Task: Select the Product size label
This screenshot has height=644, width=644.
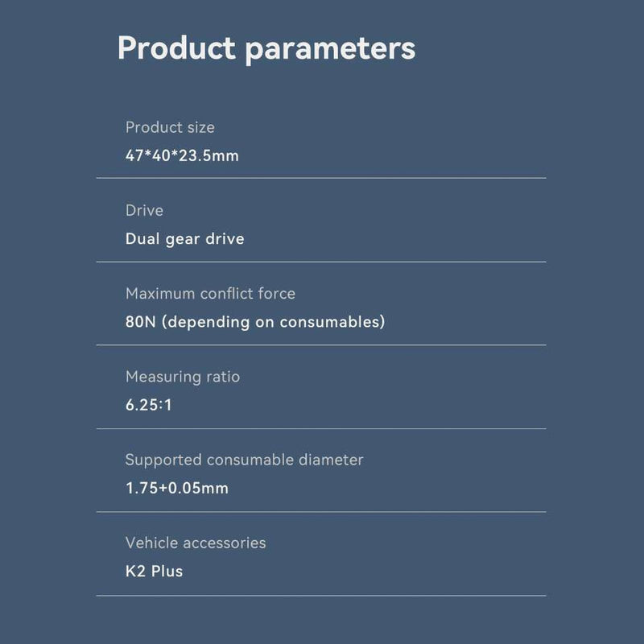Action: click(170, 127)
